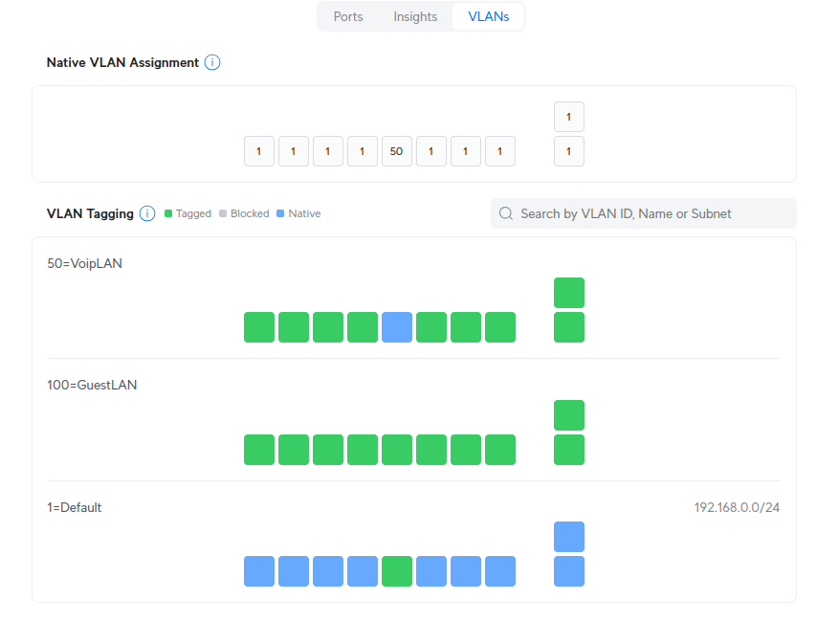This screenshot has height=644, width=838.
Task: Click info icon next to Native VLAN Assignment
Action: pos(212,62)
